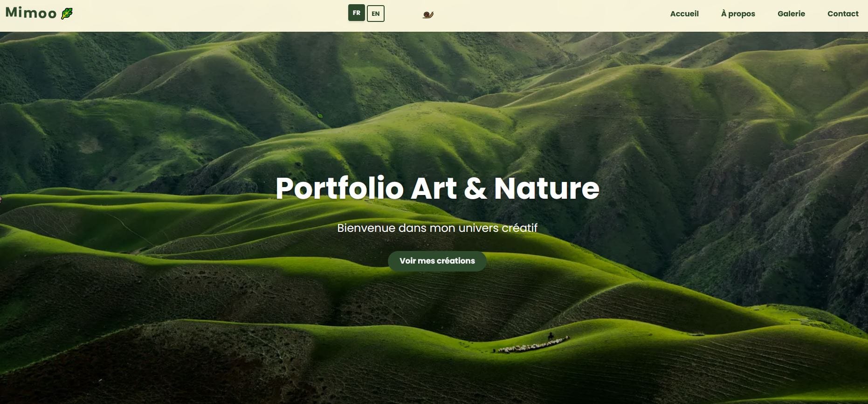This screenshot has width=868, height=404.
Task: Click the word Portfolio in the hero title
Action: pyautogui.click(x=339, y=188)
